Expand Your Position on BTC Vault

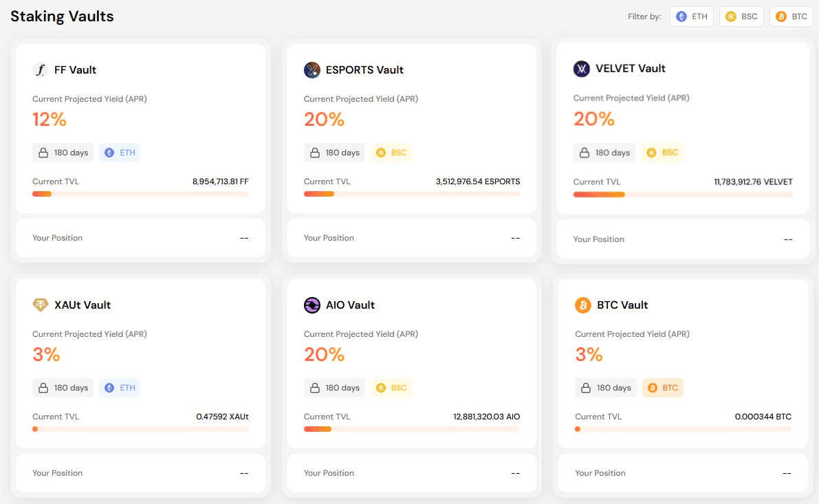pos(681,472)
